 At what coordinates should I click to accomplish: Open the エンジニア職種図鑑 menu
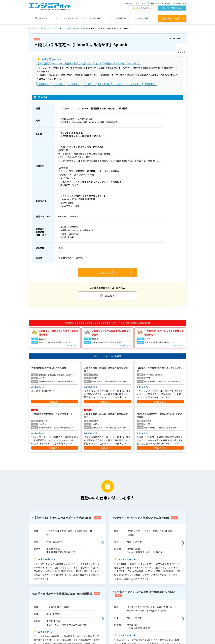[117, 19]
